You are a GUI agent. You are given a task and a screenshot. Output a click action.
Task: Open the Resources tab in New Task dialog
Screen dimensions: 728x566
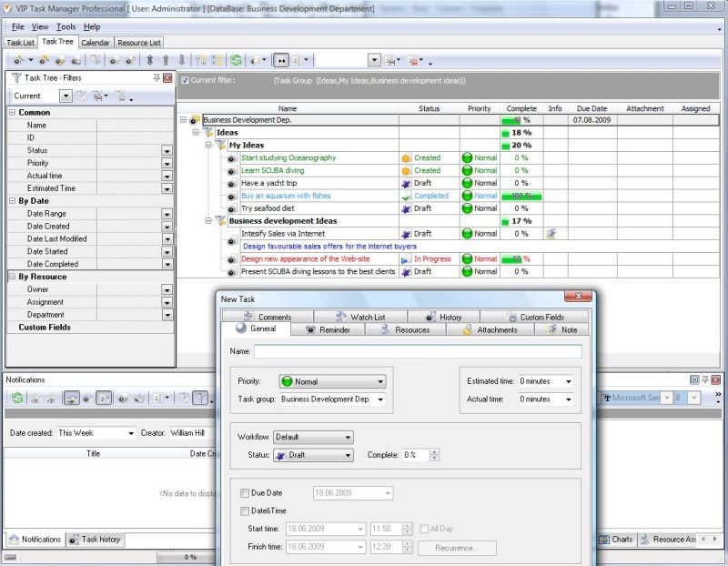point(406,329)
